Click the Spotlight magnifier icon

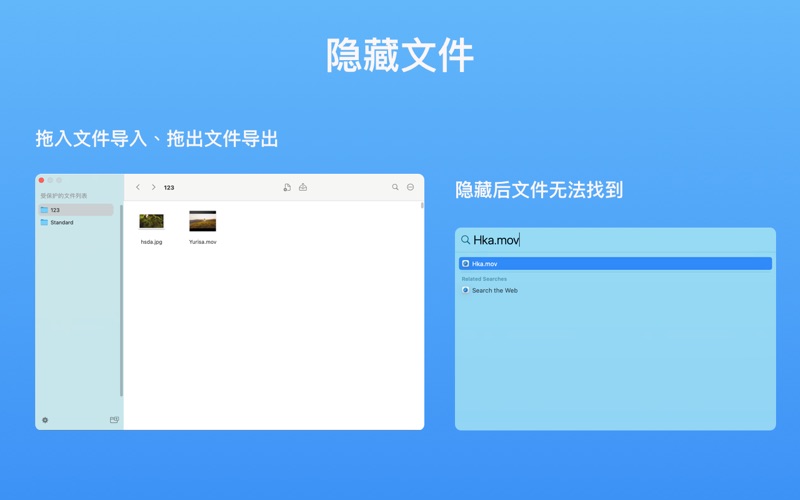(465, 240)
